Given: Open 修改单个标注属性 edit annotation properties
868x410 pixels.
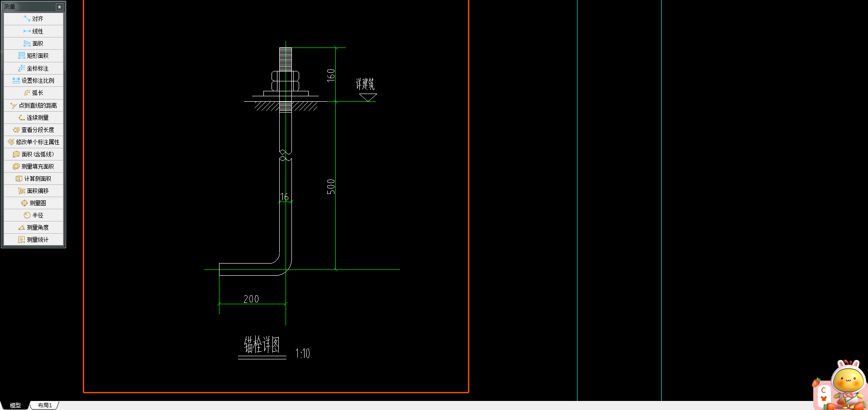Looking at the screenshot, I should [x=33, y=142].
